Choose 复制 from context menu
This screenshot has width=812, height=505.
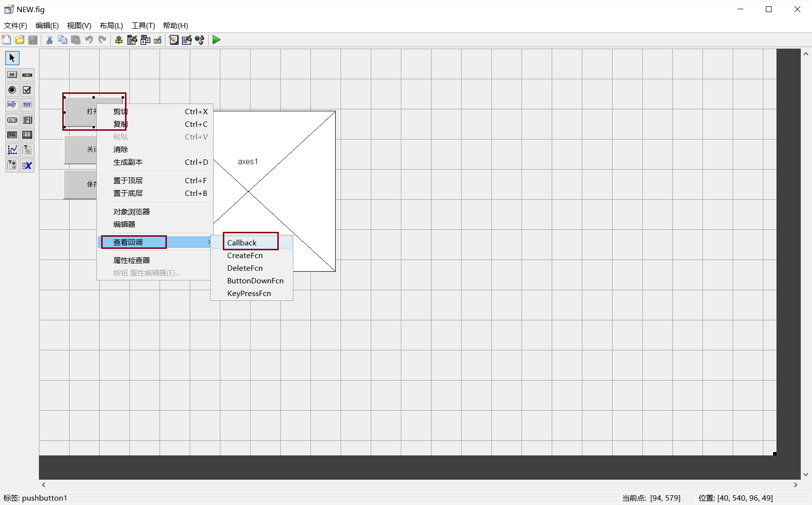(155, 124)
